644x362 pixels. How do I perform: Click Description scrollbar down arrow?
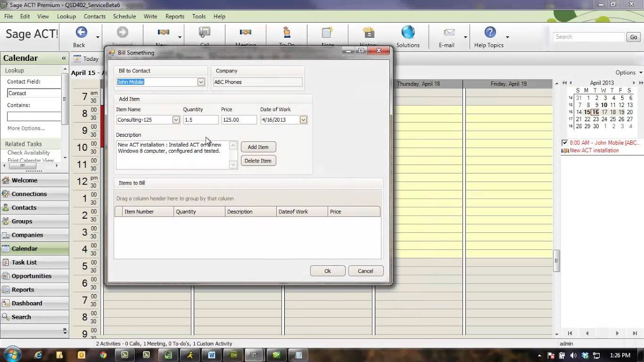[233, 165]
